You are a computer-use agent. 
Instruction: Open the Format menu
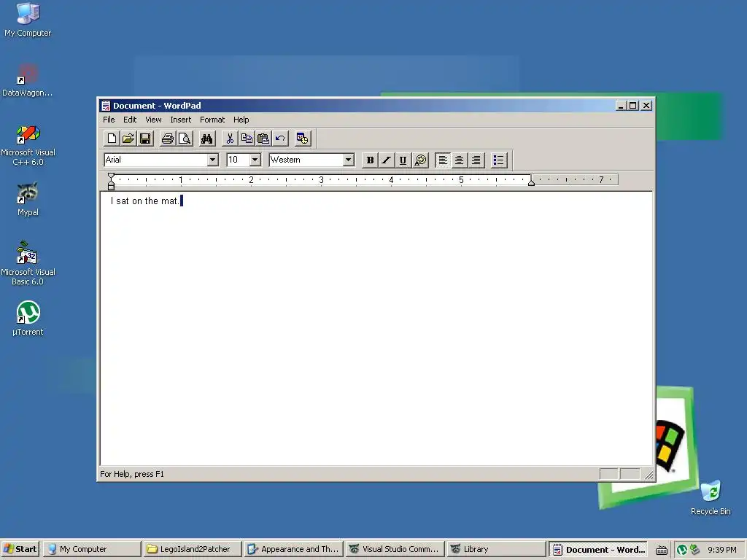212,120
